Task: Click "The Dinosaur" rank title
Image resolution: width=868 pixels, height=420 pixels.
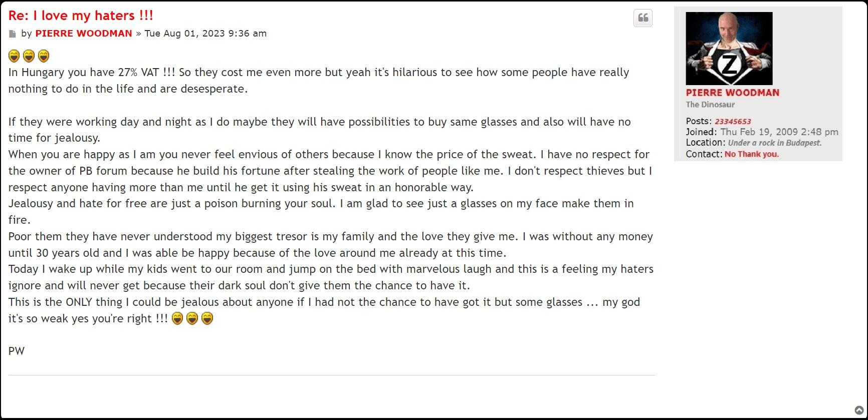Action: [710, 105]
